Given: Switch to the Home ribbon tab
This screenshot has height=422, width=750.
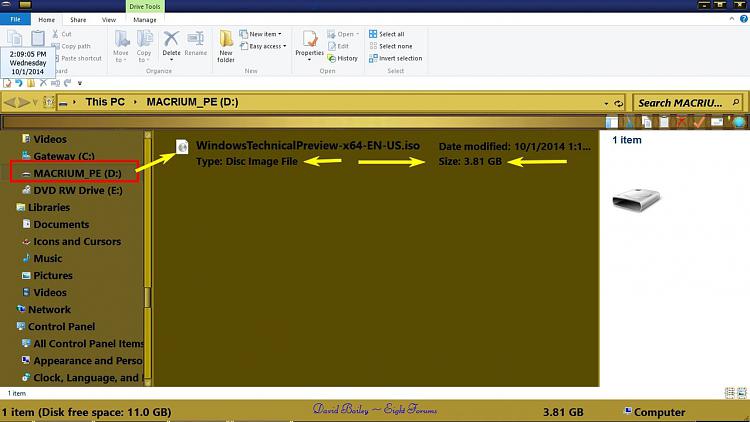Looking at the screenshot, I should (x=46, y=20).
